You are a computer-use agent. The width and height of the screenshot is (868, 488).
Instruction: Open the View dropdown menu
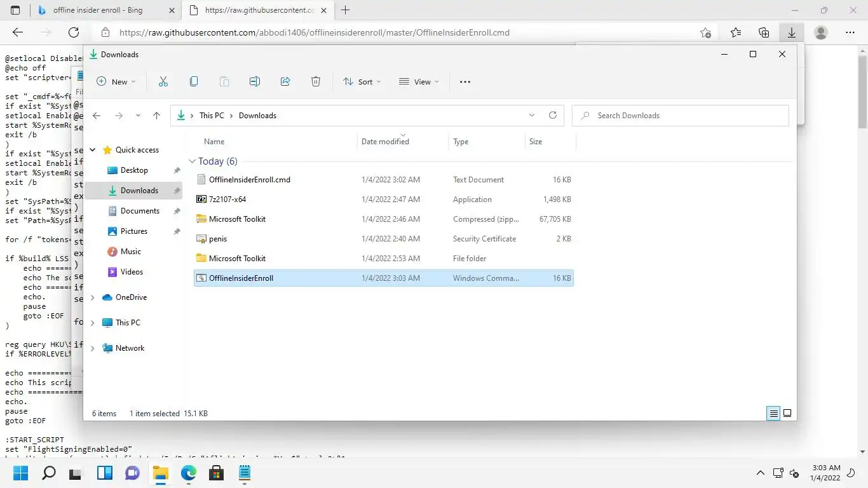click(x=419, y=81)
